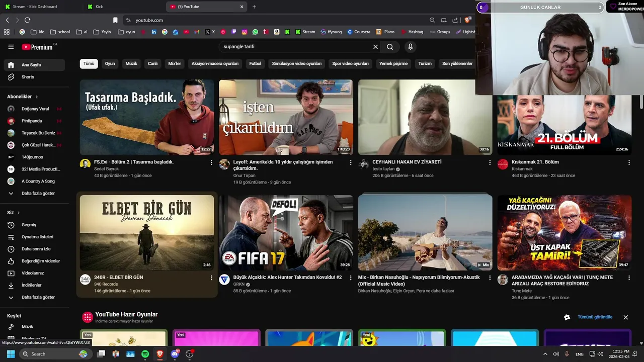Open Onur Tirpan channel link
This screenshot has width=644, height=362.
point(245,175)
